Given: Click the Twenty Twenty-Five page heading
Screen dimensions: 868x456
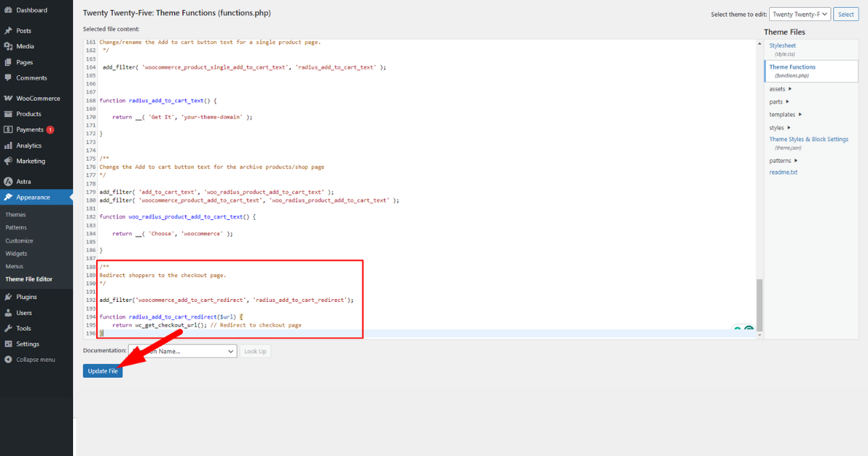Looking at the screenshot, I should point(177,13).
